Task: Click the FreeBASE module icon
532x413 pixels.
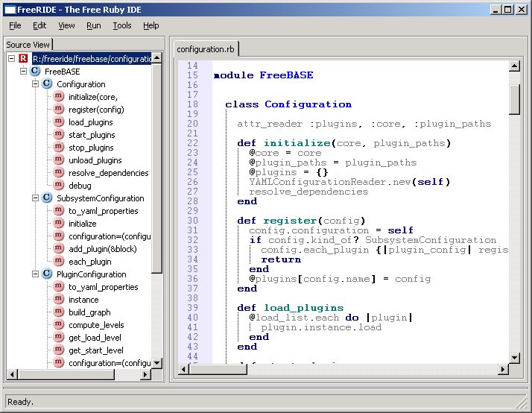Action: [x=35, y=72]
